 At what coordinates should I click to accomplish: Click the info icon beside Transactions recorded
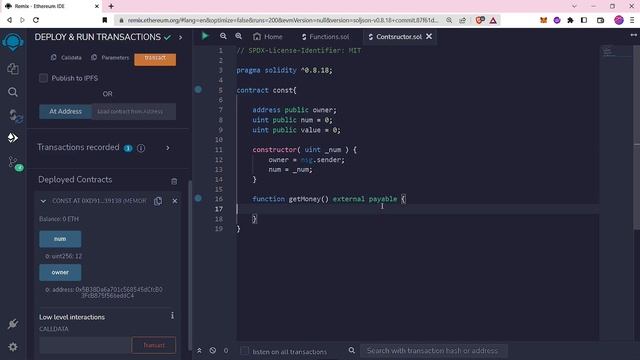pos(141,148)
